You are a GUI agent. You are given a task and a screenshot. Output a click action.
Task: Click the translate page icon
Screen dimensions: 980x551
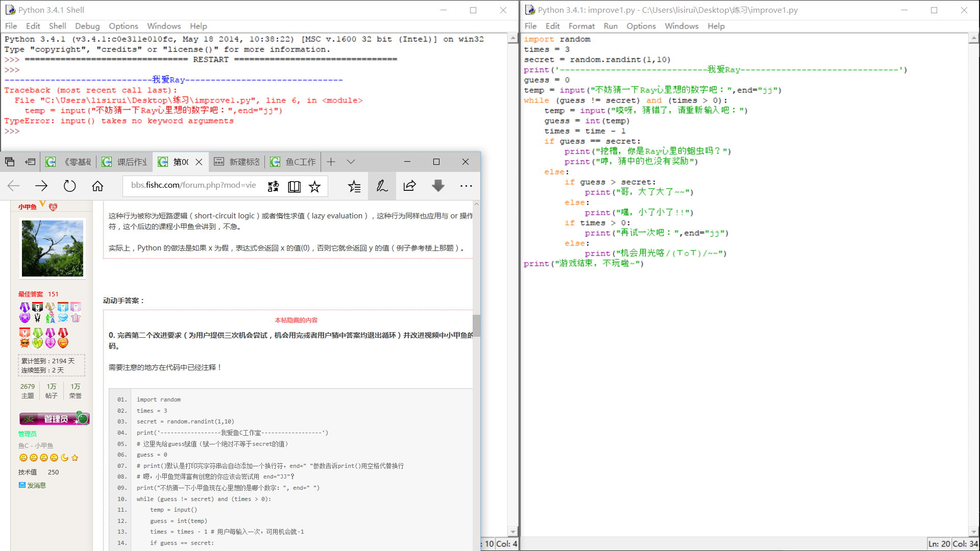coord(273,187)
